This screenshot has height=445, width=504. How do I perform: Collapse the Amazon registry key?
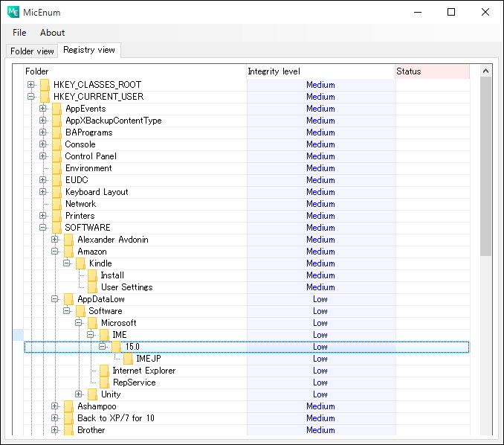pos(54,252)
